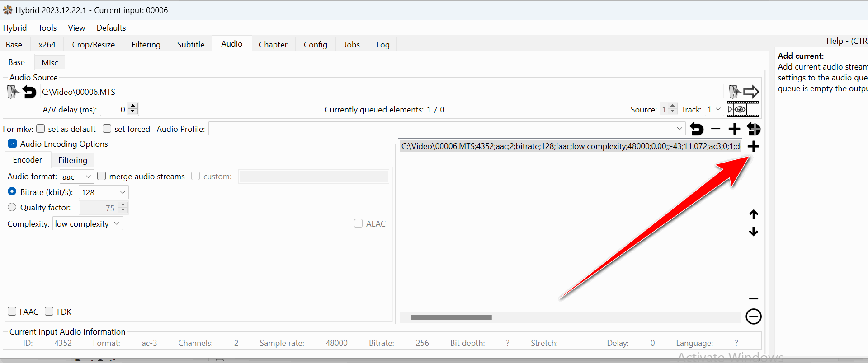The height and width of the screenshot is (363, 868).
Task: Switch to the Crop/Resize tab
Action: pyautogui.click(x=93, y=45)
